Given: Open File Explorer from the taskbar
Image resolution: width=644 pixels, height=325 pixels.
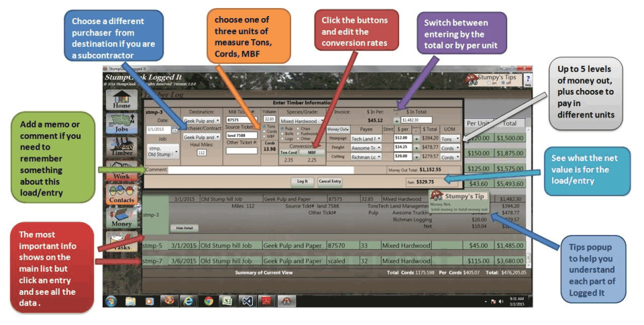Looking at the screenshot, I should point(131,301).
